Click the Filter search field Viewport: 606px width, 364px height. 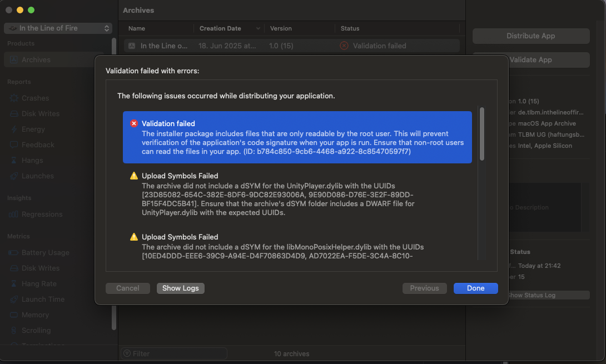(175, 353)
